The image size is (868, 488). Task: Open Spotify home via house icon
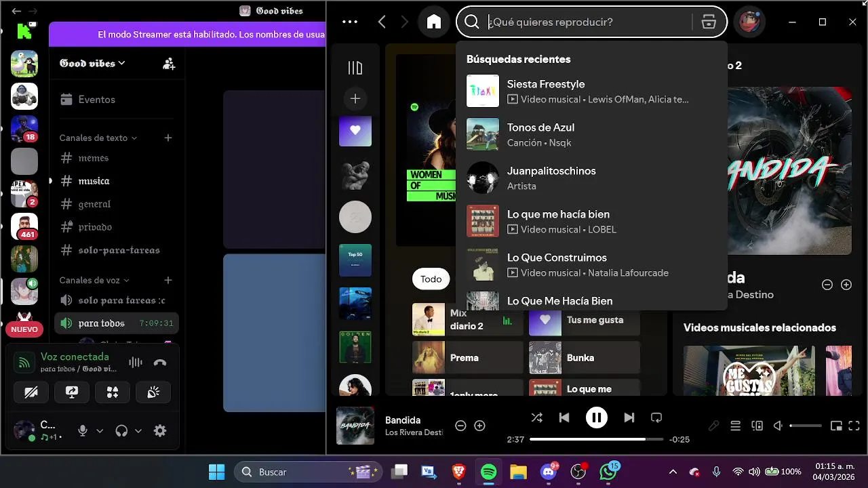(434, 22)
